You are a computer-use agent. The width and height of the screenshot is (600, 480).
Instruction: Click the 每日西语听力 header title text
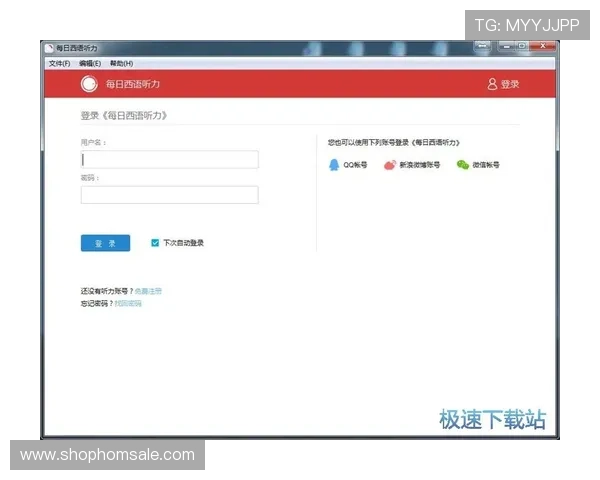click(x=133, y=84)
